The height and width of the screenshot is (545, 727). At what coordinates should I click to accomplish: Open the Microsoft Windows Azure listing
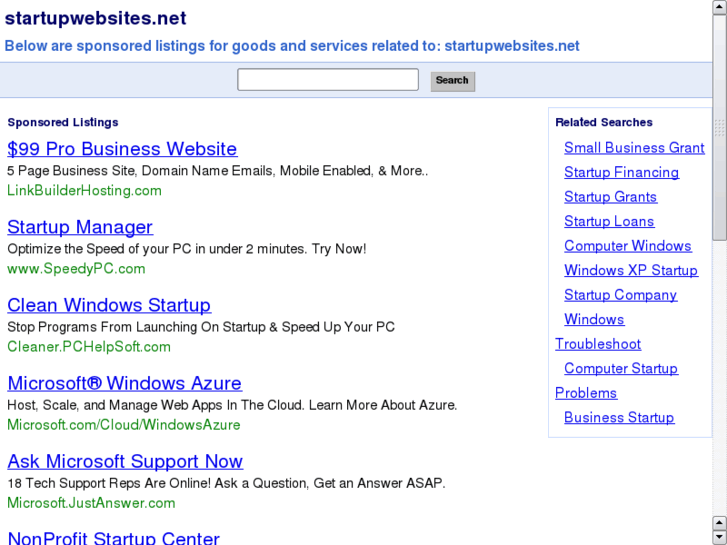coord(124,383)
